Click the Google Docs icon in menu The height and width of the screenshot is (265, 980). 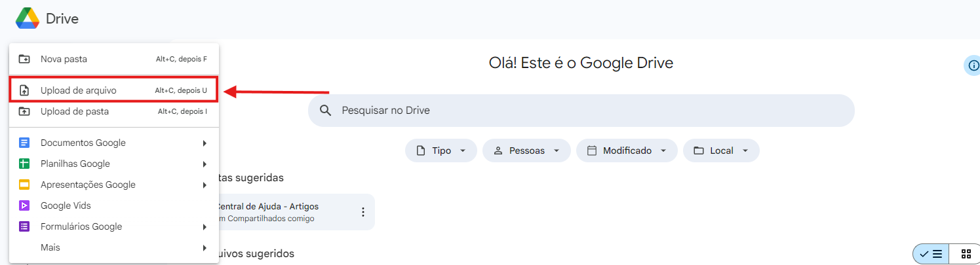pos(24,143)
